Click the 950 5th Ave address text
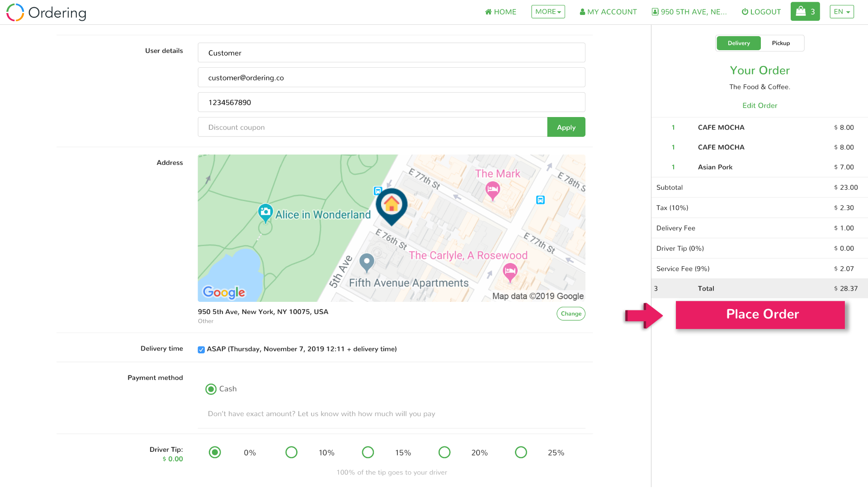The height and width of the screenshot is (488, 868). pyautogui.click(x=263, y=312)
